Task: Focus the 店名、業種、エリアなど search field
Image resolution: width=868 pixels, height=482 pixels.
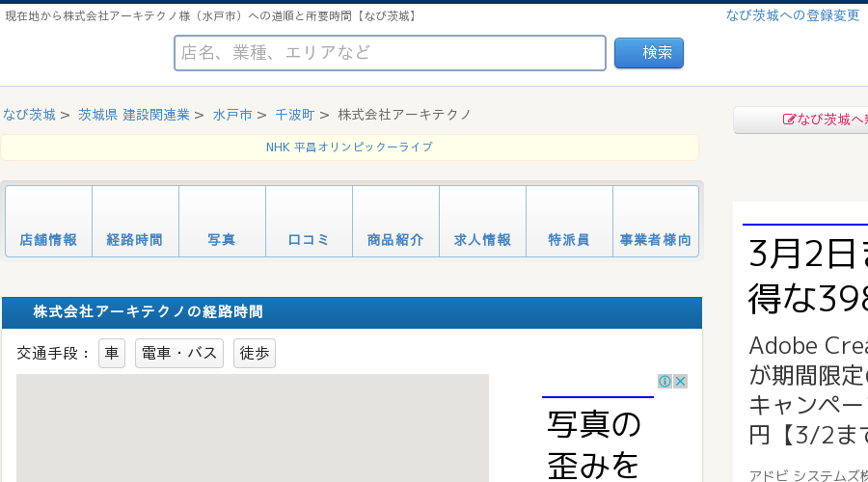Action: [391, 53]
